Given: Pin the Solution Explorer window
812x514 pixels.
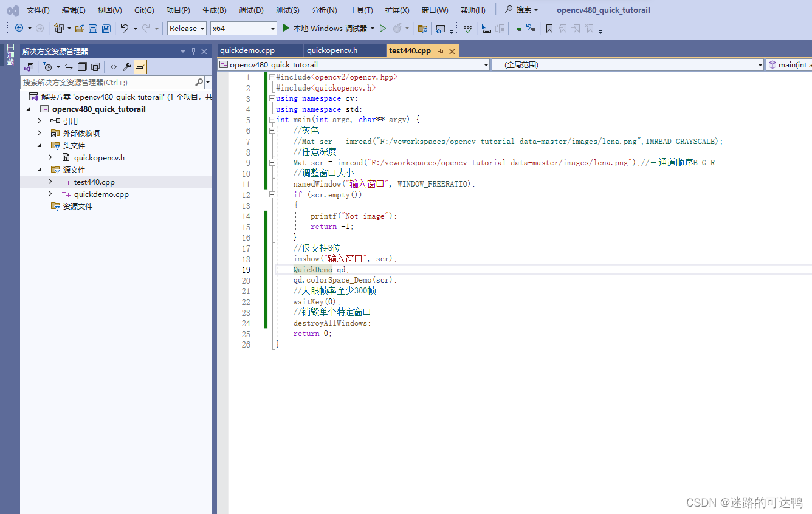Looking at the screenshot, I should [x=193, y=51].
